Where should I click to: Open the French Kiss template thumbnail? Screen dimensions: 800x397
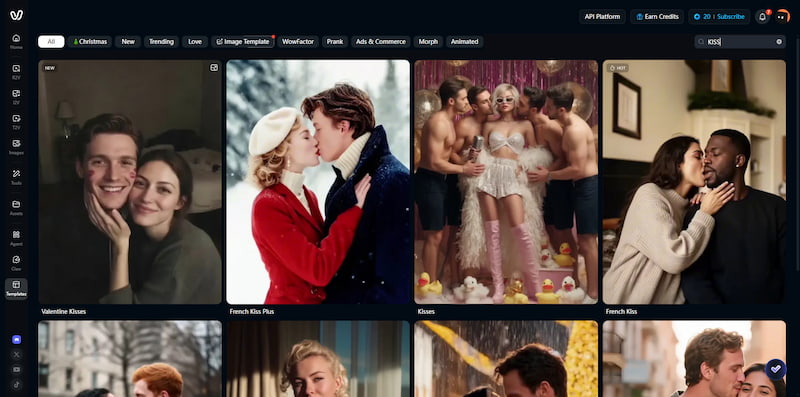pos(694,182)
